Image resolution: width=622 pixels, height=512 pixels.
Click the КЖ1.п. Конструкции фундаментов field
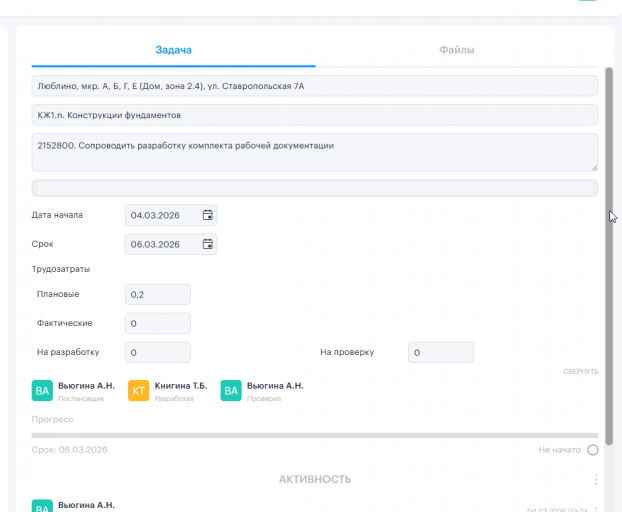pos(315,115)
